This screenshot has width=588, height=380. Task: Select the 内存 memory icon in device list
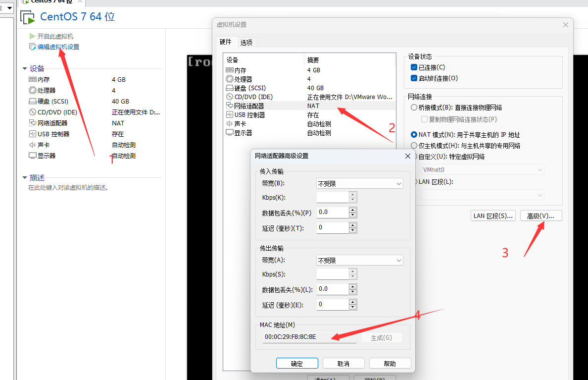[x=230, y=70]
